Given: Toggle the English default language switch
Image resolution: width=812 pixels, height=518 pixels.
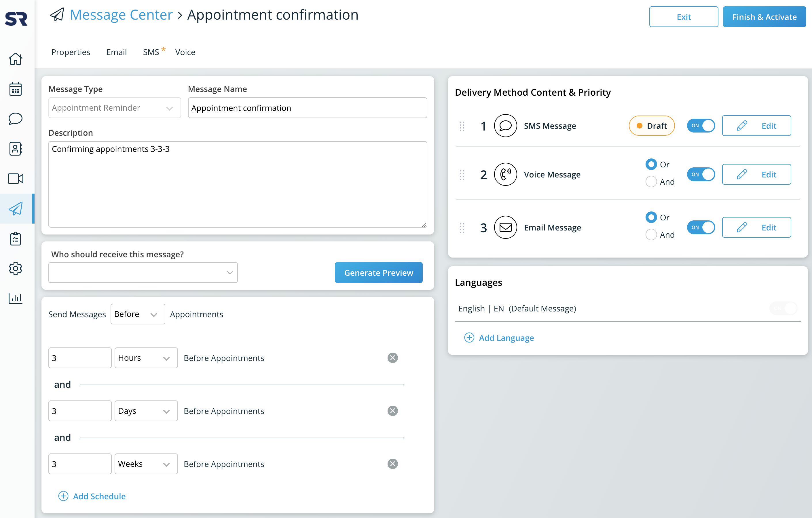Looking at the screenshot, I should tap(783, 309).
